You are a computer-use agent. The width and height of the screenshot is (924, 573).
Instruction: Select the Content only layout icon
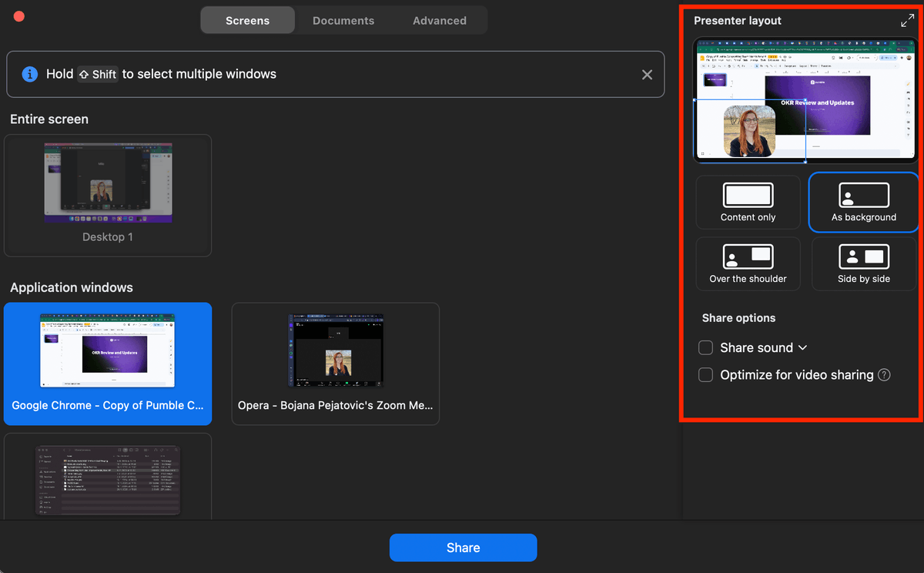[748, 202]
